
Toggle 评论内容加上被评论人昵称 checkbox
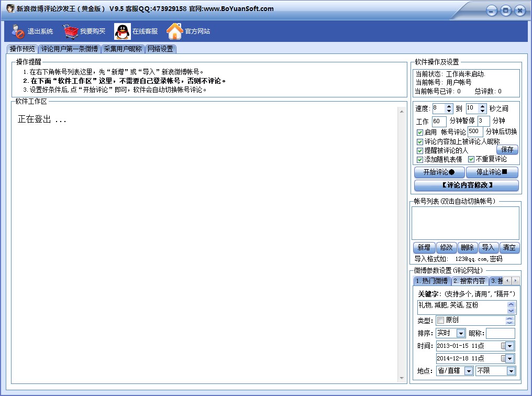pyautogui.click(x=420, y=141)
